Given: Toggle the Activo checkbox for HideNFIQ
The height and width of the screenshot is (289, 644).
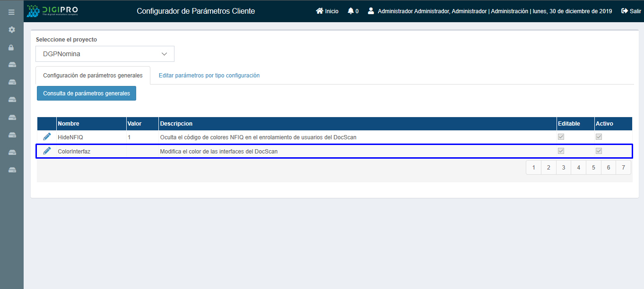Looking at the screenshot, I should [599, 137].
